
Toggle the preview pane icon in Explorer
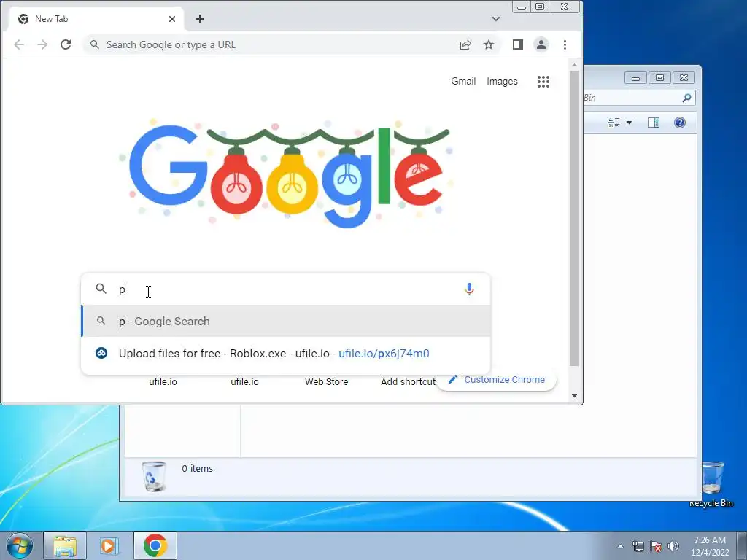click(x=654, y=122)
